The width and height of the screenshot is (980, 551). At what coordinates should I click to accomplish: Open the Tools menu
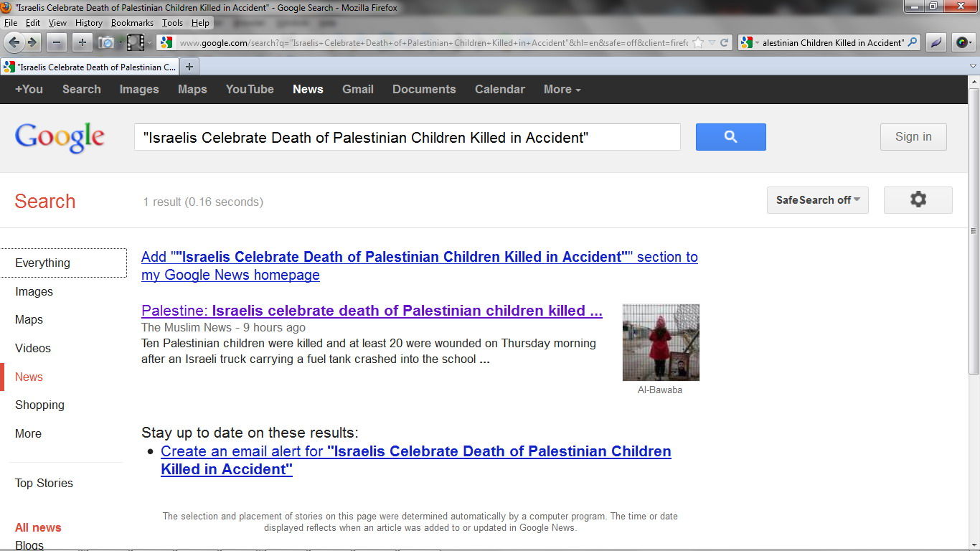pyautogui.click(x=172, y=22)
